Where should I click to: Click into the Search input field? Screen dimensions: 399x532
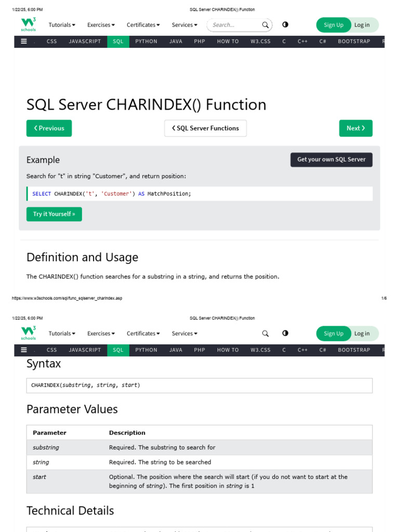[234, 25]
